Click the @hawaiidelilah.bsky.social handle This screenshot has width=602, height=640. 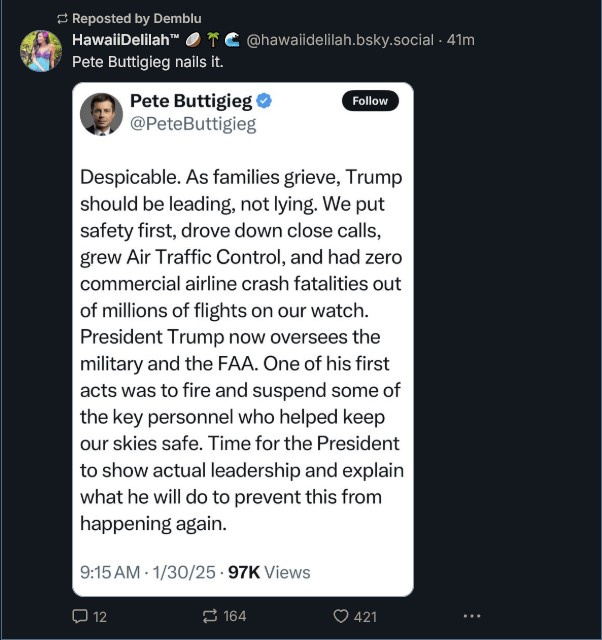click(x=340, y=40)
